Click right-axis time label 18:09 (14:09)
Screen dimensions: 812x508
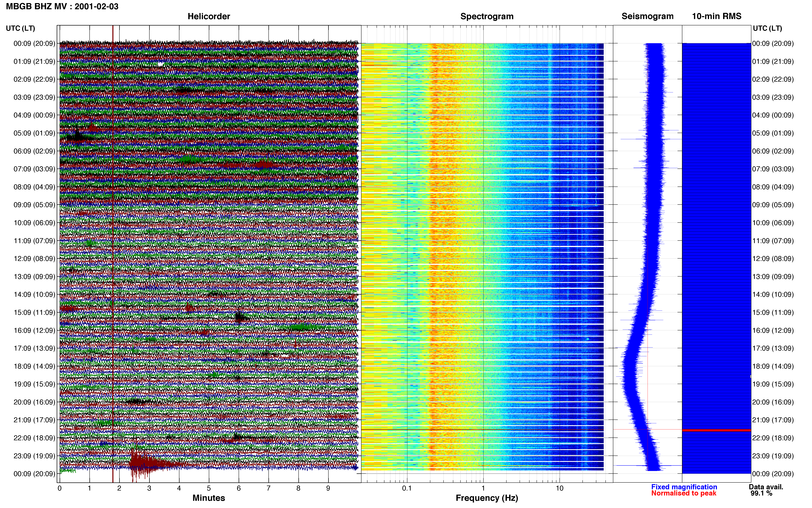click(773, 366)
